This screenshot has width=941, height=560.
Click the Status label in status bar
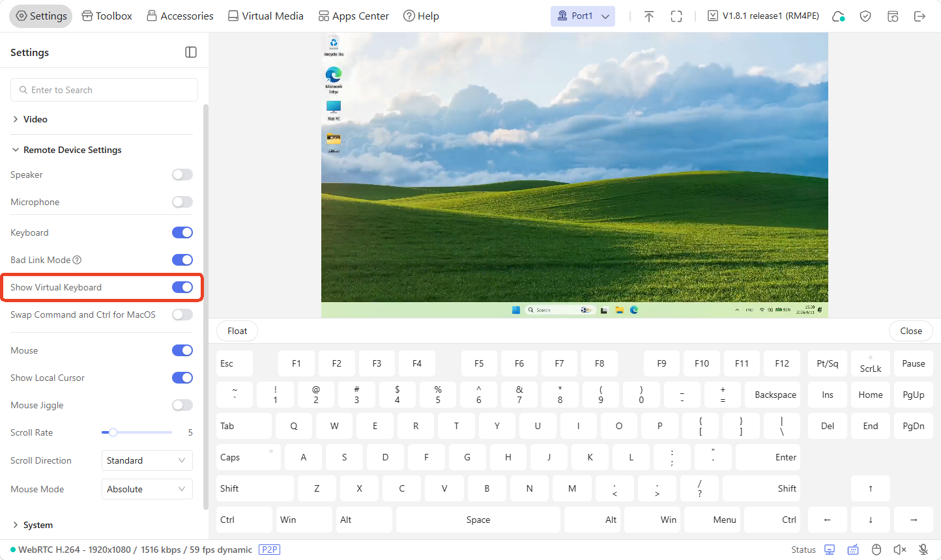(803, 550)
